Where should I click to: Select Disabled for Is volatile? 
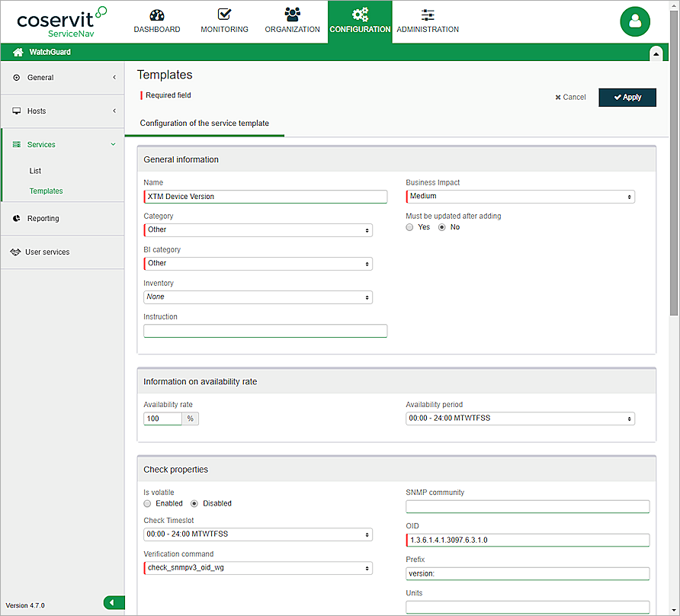[194, 503]
